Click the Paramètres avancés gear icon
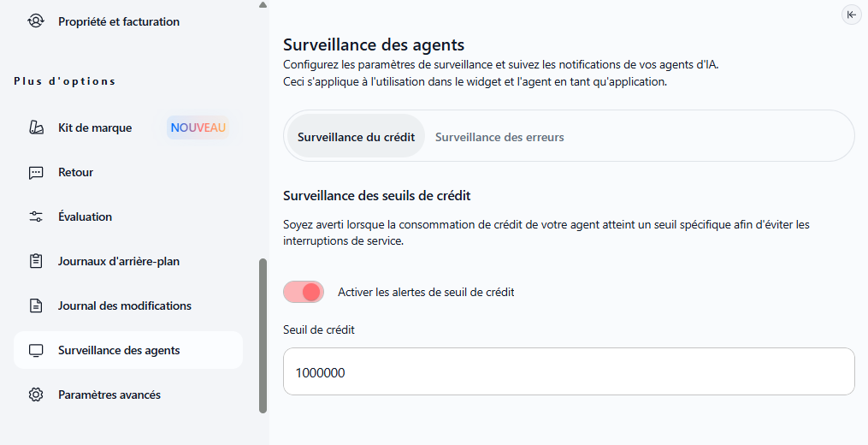Image resolution: width=868 pixels, height=445 pixels. click(x=36, y=395)
